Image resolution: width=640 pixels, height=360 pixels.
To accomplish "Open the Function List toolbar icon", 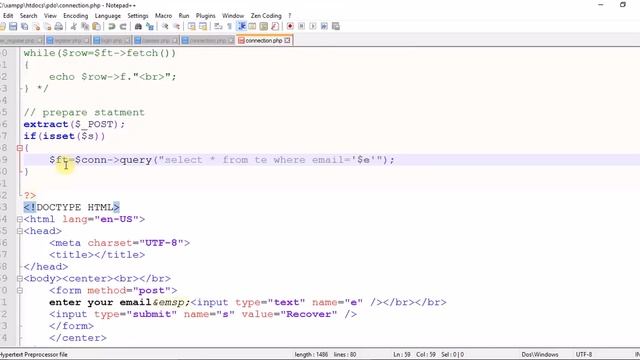I will [x=275, y=27].
